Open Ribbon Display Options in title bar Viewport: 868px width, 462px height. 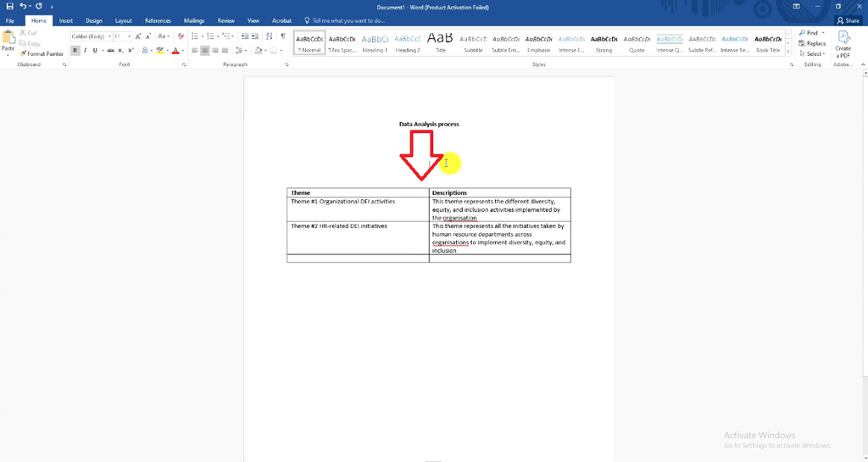pos(796,6)
